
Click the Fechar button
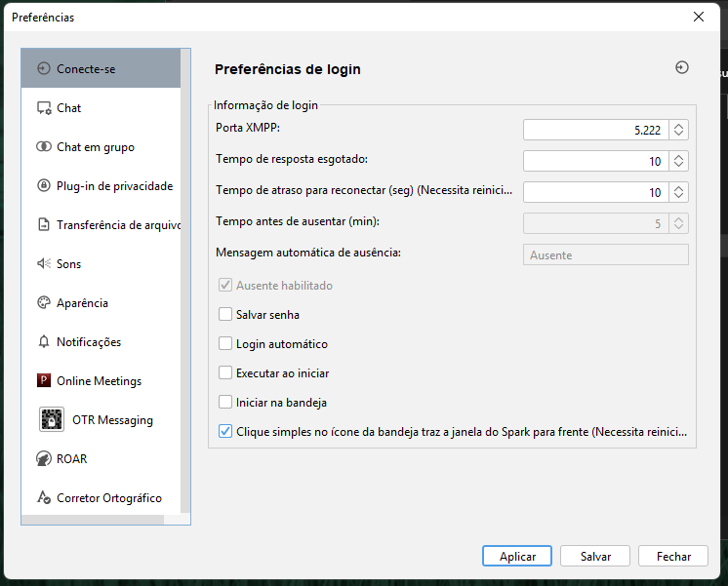673,556
